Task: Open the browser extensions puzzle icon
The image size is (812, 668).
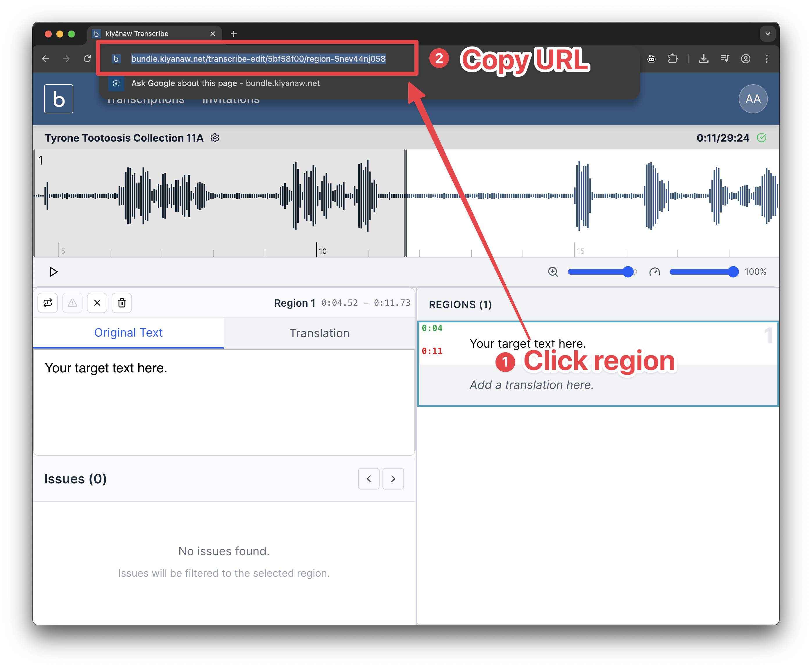Action: point(673,58)
